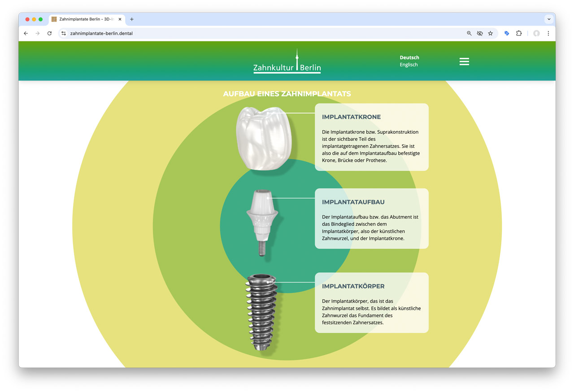Open the browser profile avatar menu
Image resolution: width=574 pixels, height=392 pixels.
[x=536, y=33]
